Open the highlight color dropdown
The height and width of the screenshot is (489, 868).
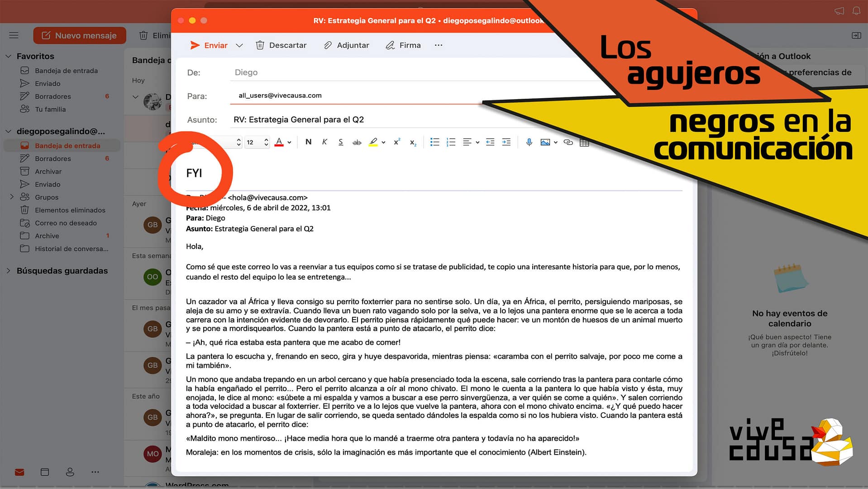[x=384, y=142]
